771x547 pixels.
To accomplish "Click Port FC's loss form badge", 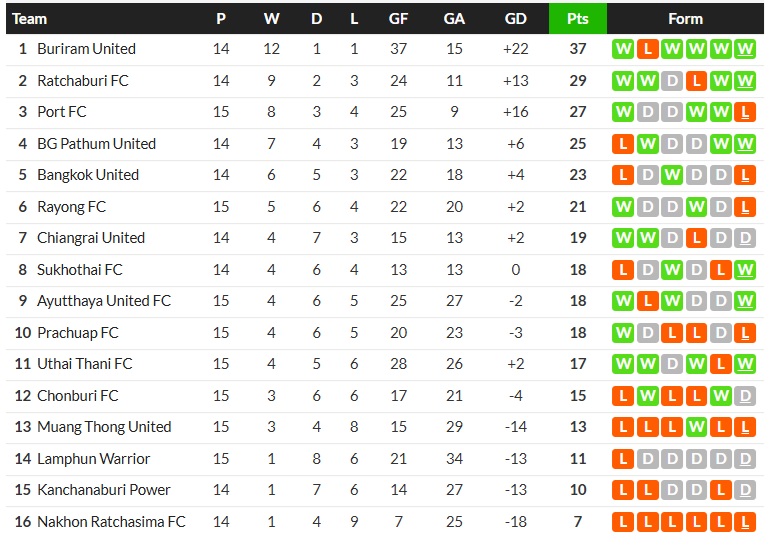I will [x=744, y=112].
